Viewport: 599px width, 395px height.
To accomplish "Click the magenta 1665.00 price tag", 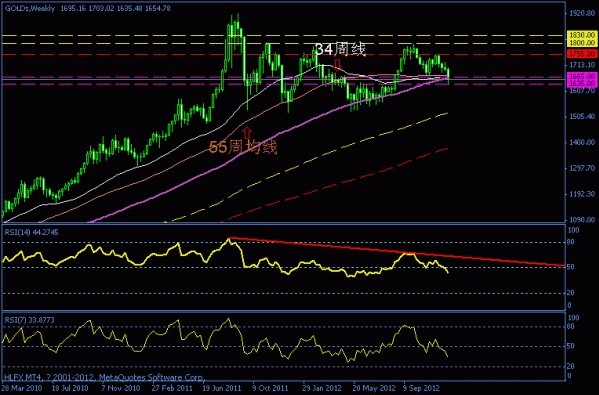I will click(x=582, y=76).
